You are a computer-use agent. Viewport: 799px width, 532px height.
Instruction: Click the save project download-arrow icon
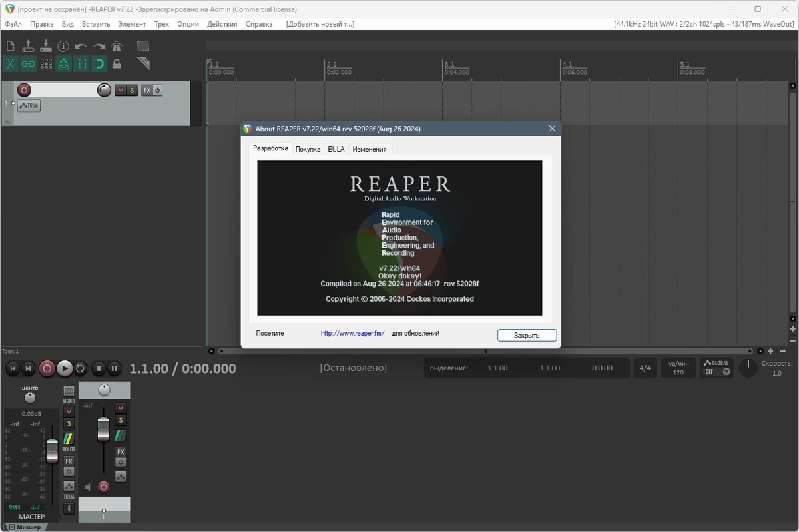46,46
